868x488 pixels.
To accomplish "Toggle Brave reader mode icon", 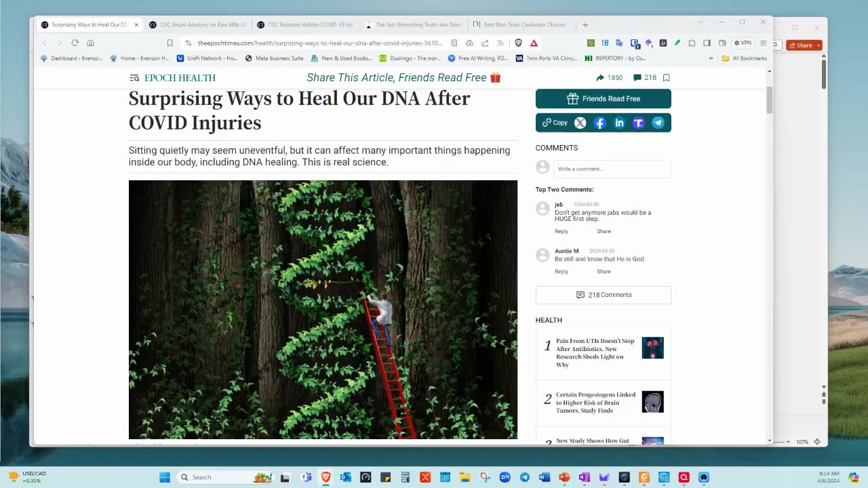I will [454, 43].
